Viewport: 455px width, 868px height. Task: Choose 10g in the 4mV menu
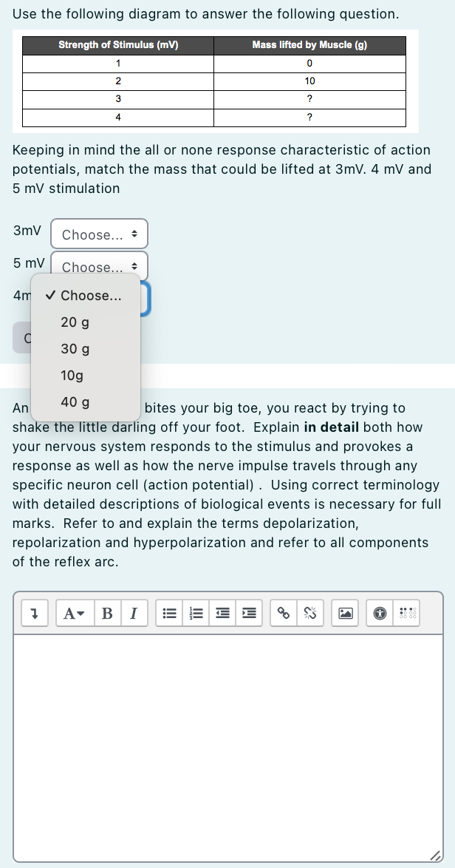[x=70, y=375]
